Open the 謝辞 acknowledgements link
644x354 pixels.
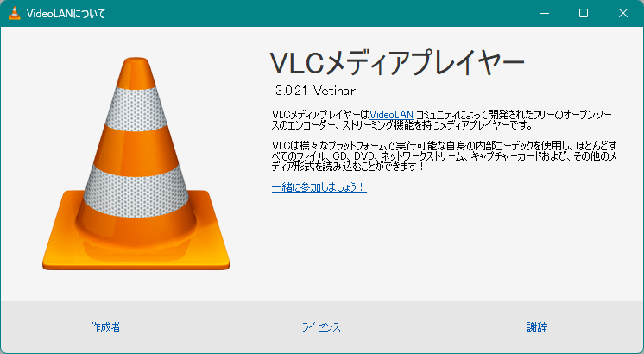pos(537,327)
